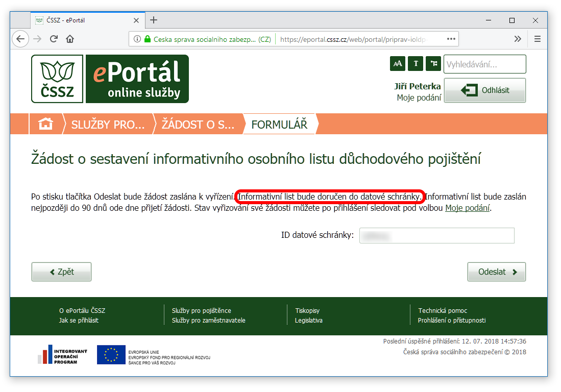Screen dimensions: 561x392
Task: Maximize the browser window
Action: 512,20
